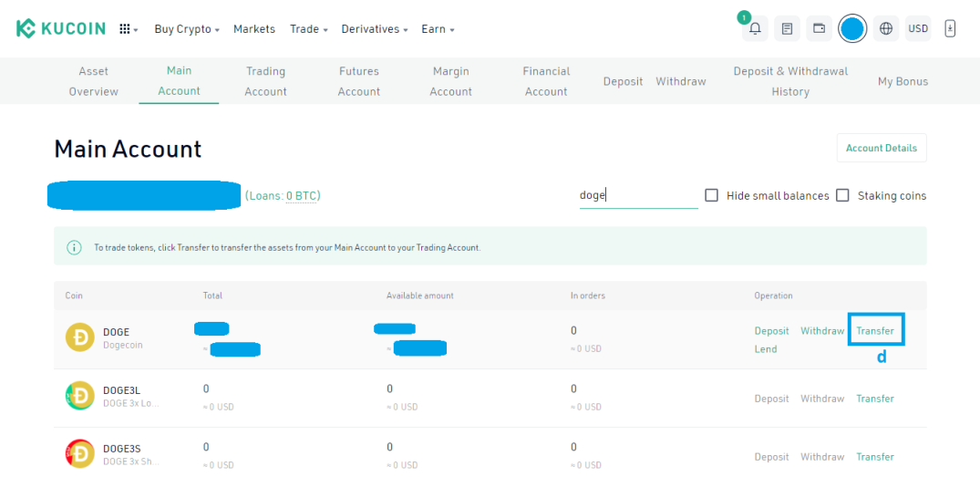Image resolution: width=980 pixels, height=477 pixels.
Task: Click the Coin column header
Action: [74, 296]
